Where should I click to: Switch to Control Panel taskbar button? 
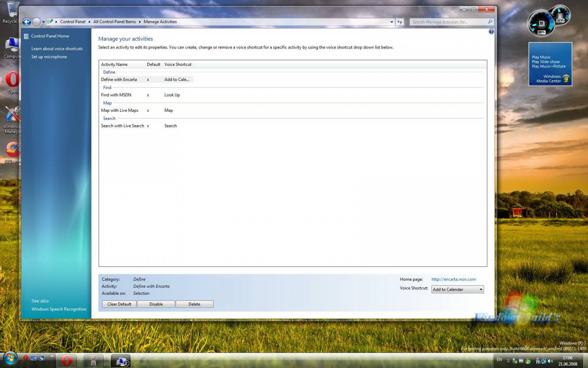(x=121, y=361)
